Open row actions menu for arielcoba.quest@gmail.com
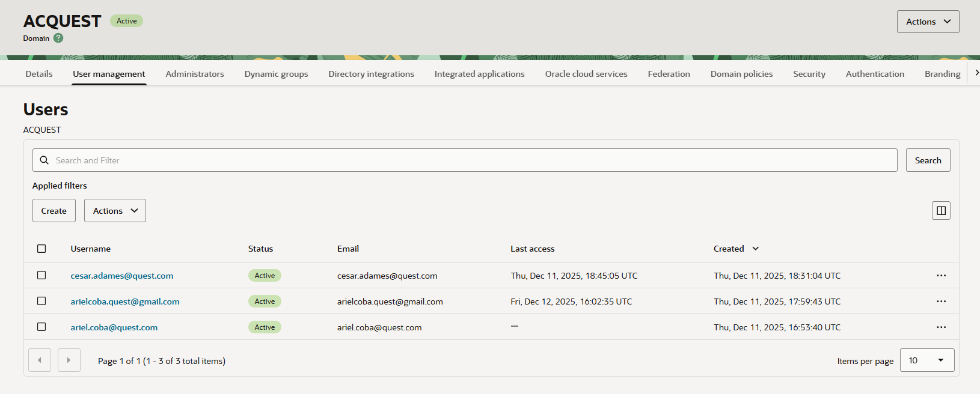Screen dimensions: 980x394 [x=941, y=302]
